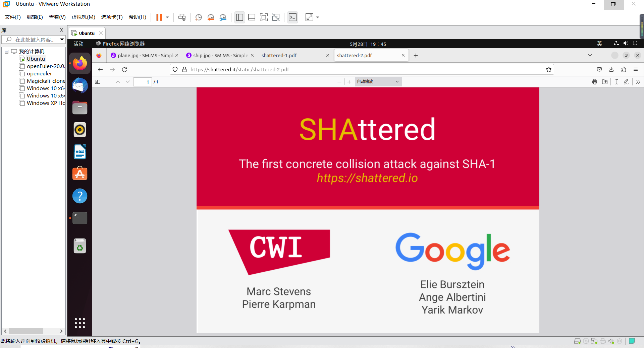Toggle the VMware console view button
Viewport: 644px width, 348px height.
(293, 17)
